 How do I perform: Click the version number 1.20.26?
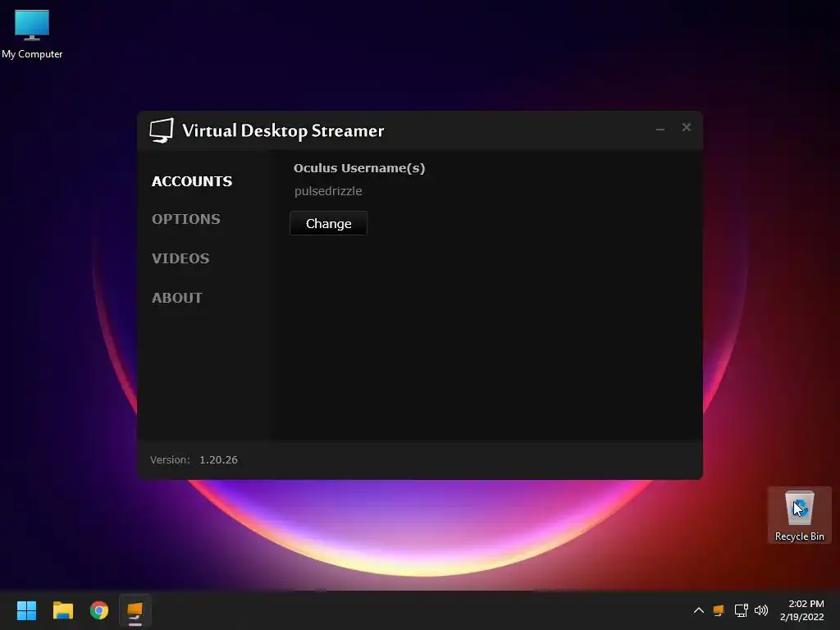click(x=218, y=459)
